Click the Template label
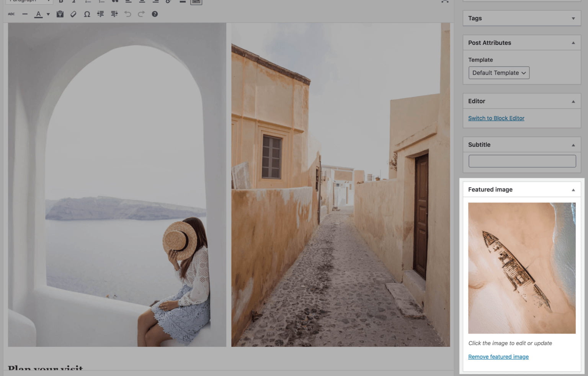 tap(480, 60)
